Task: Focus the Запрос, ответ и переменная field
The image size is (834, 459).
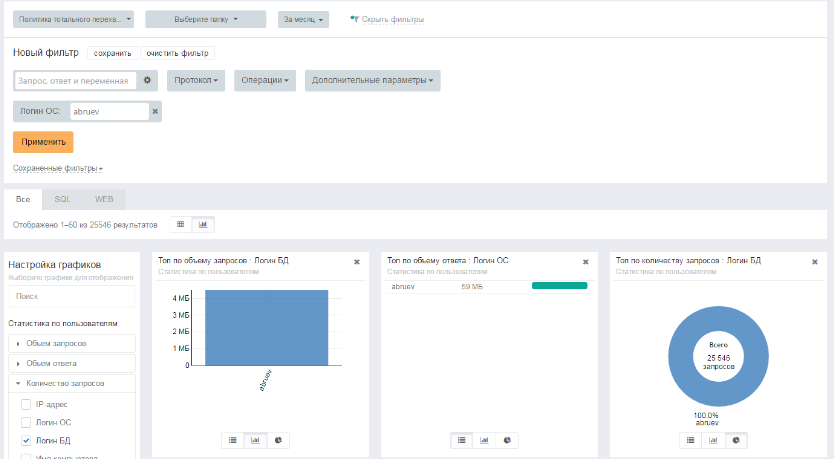Action: coord(75,80)
